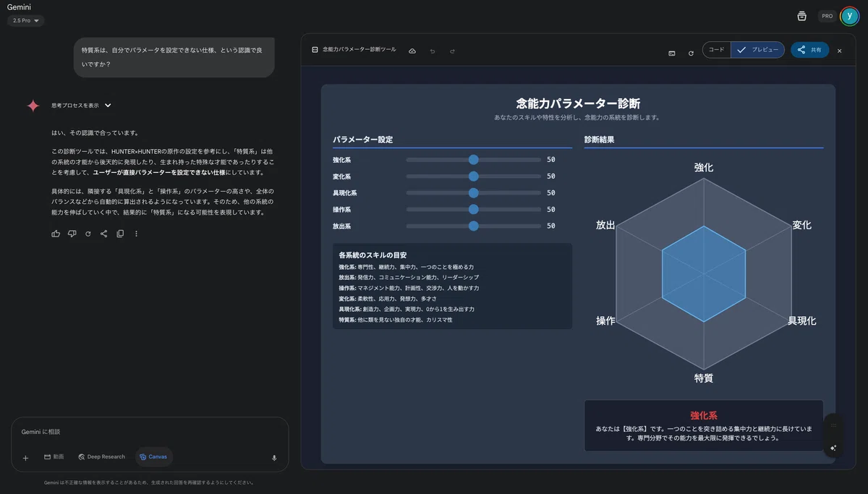Select the 動画 video tool
The width and height of the screenshot is (868, 494).
tap(54, 457)
